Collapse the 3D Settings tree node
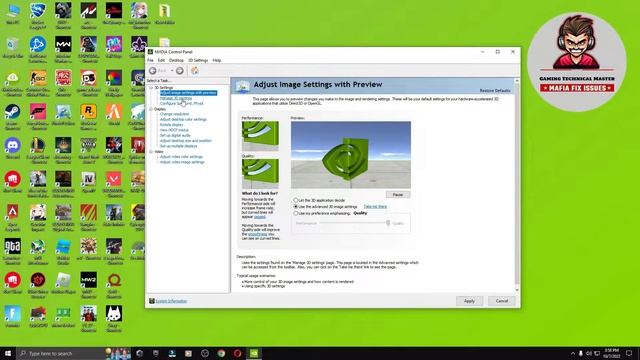 coord(151,88)
